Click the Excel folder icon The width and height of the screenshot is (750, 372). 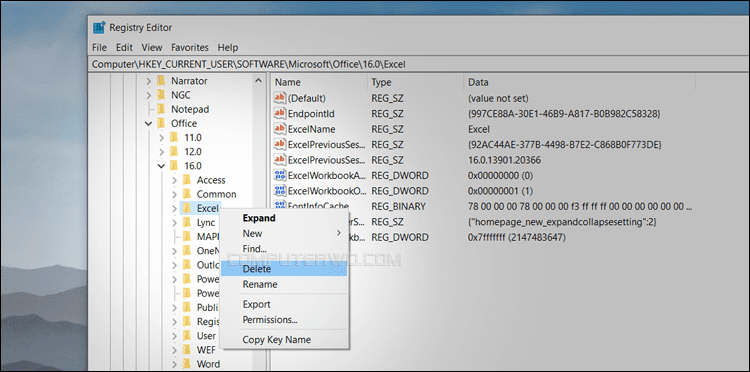(x=187, y=208)
